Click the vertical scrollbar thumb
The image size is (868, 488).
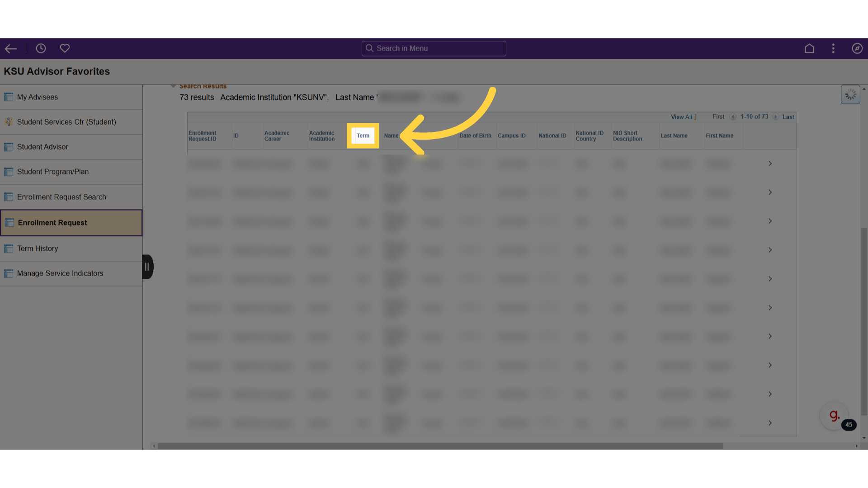[864, 322]
